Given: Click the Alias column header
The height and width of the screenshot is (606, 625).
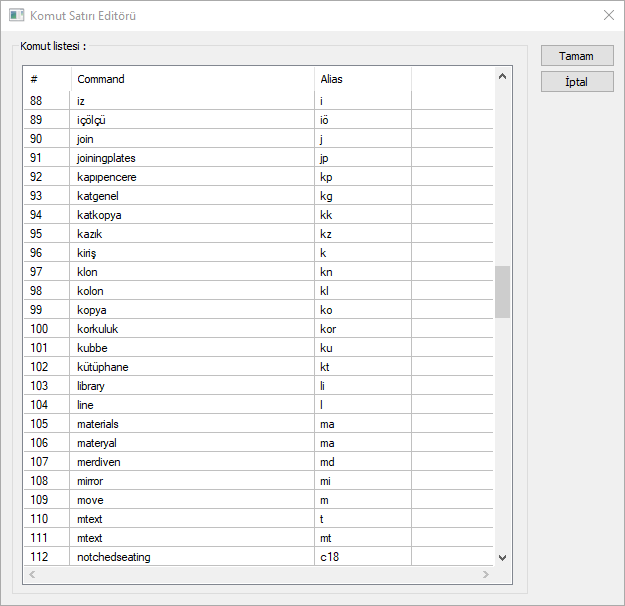Looking at the screenshot, I should click(x=362, y=79).
